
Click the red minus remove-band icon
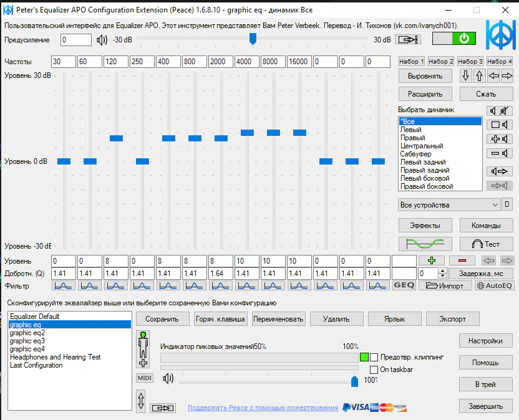coord(462,260)
